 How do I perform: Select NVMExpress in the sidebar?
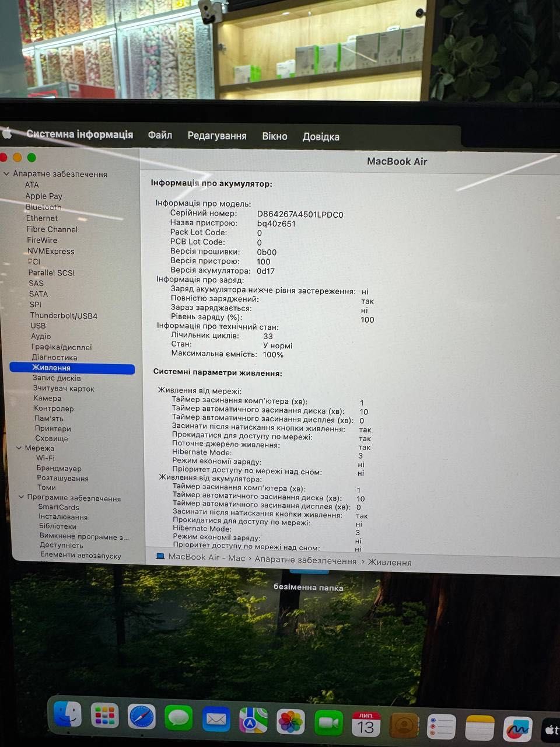51,251
